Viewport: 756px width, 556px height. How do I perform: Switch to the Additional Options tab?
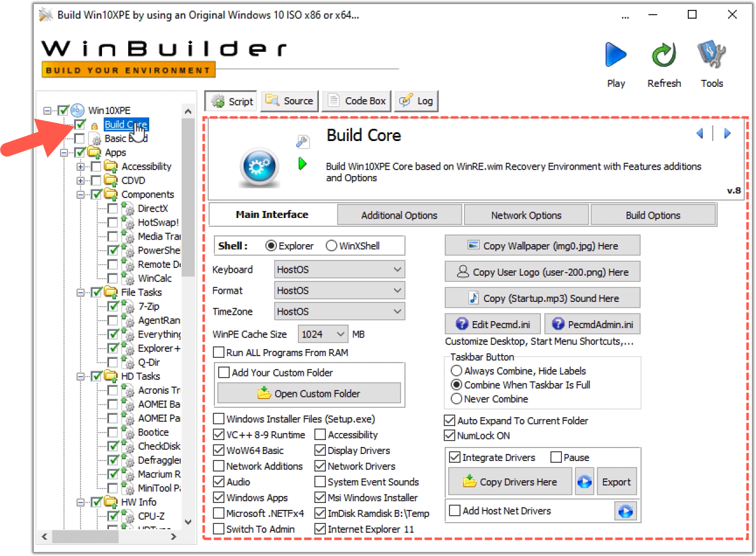(399, 215)
